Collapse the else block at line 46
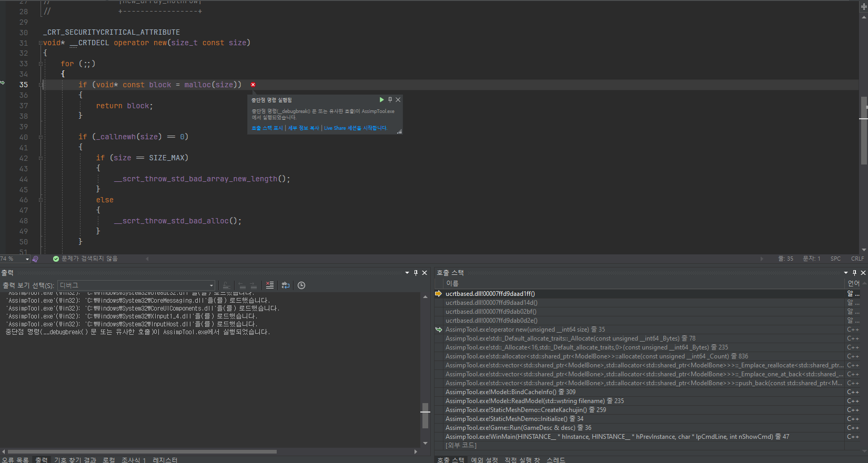 click(41, 200)
